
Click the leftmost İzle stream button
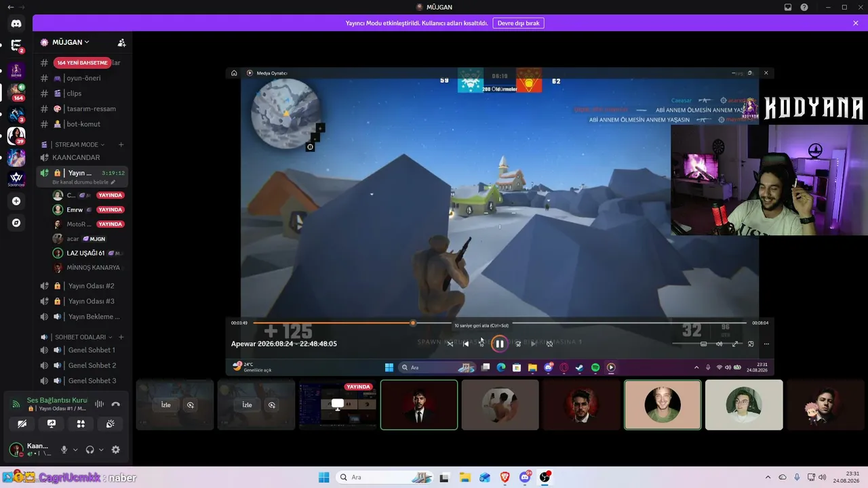click(165, 405)
